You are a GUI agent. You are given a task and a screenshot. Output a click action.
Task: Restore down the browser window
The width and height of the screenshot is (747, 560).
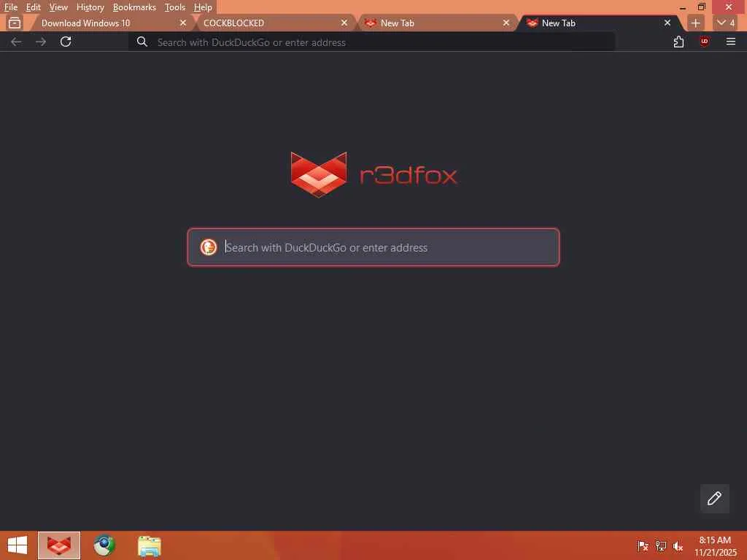(702, 7)
